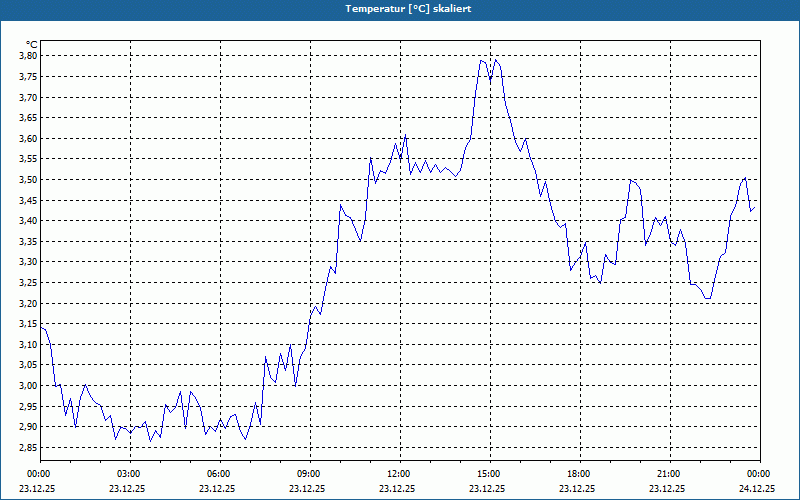Click the 18:00 time label
The width and height of the screenshot is (800, 500).
click(x=578, y=474)
